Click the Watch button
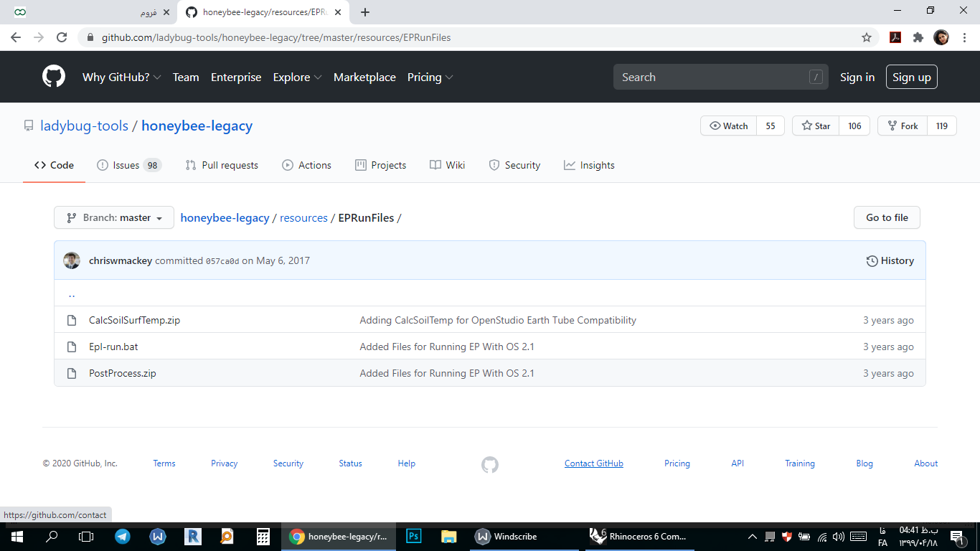 point(728,126)
